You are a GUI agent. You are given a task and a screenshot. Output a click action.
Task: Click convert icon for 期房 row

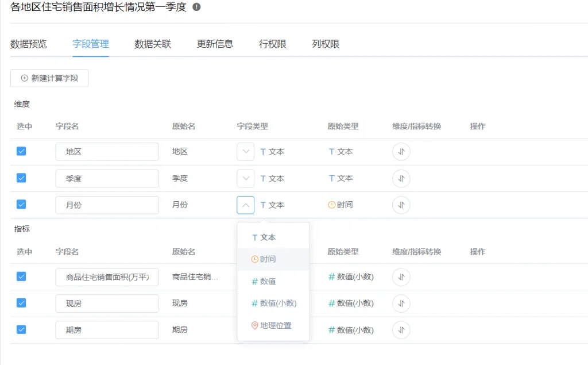point(401,330)
